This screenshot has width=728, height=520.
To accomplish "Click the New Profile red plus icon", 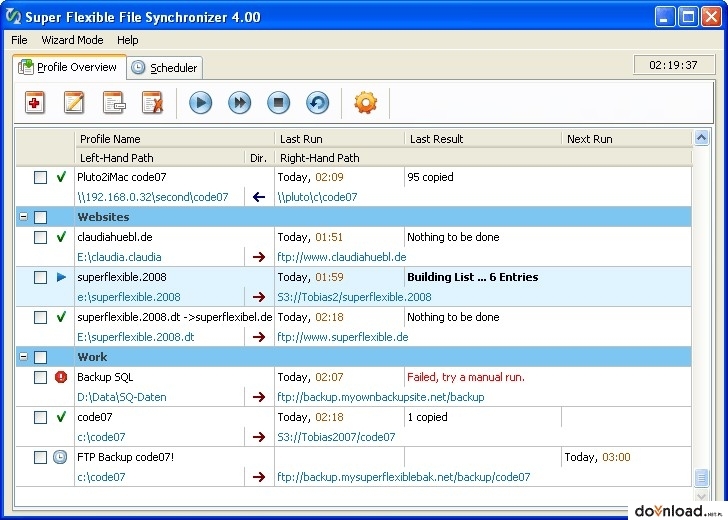I will pos(35,103).
